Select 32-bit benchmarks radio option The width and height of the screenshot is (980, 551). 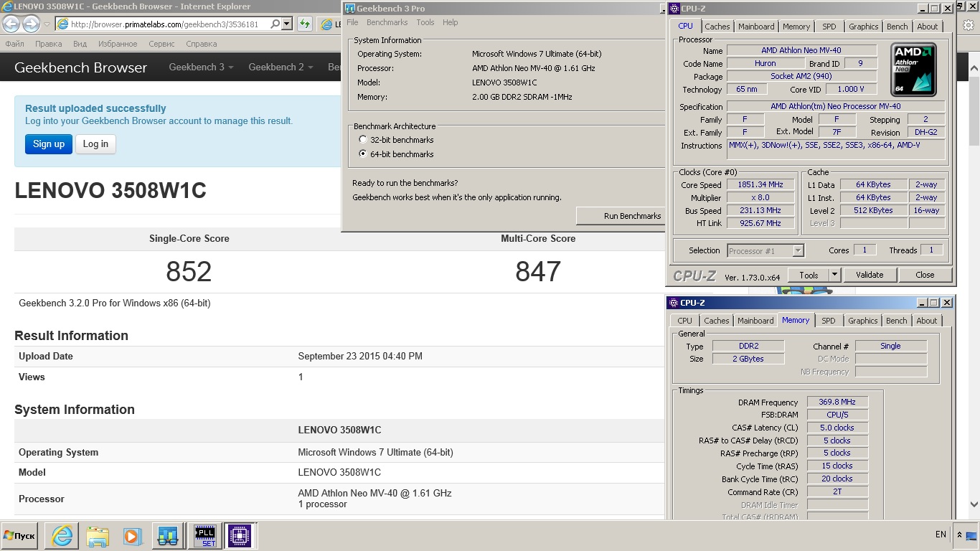pos(363,140)
